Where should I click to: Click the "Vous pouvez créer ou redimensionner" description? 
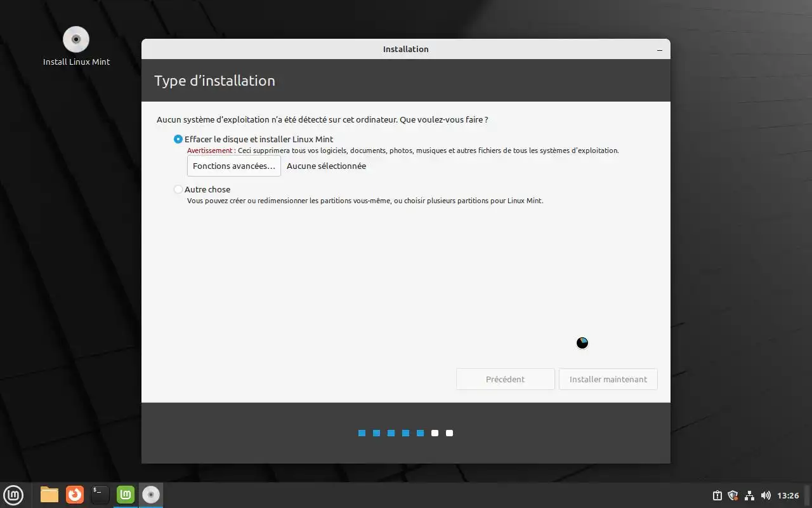pos(365,201)
